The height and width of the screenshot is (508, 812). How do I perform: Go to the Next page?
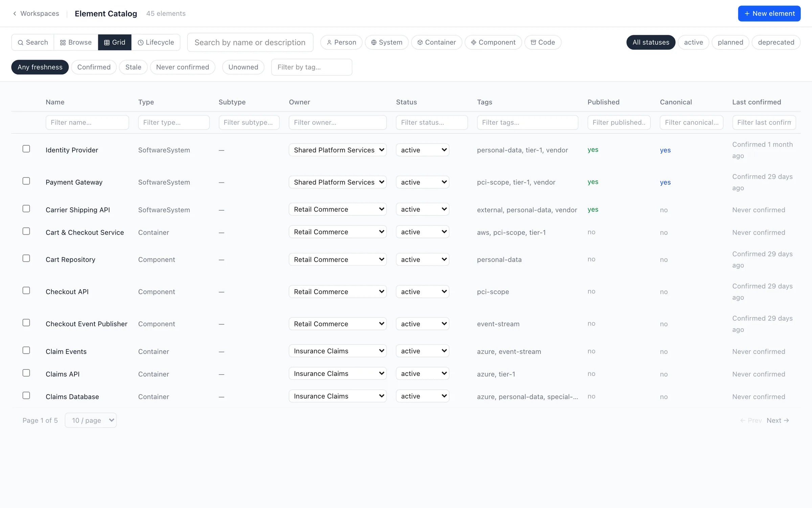[777, 420]
